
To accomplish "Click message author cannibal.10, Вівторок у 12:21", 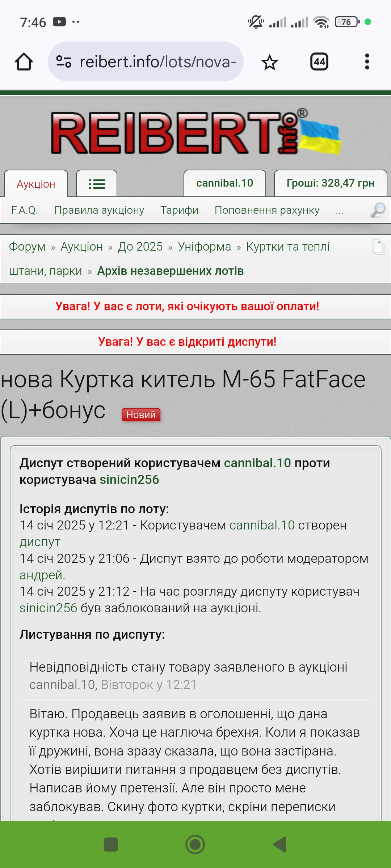I will (x=113, y=685).
